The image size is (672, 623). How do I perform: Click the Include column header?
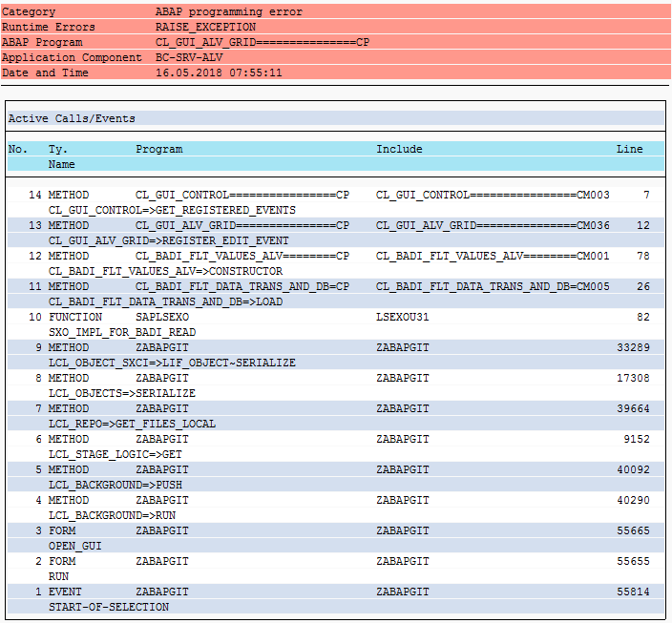399,149
